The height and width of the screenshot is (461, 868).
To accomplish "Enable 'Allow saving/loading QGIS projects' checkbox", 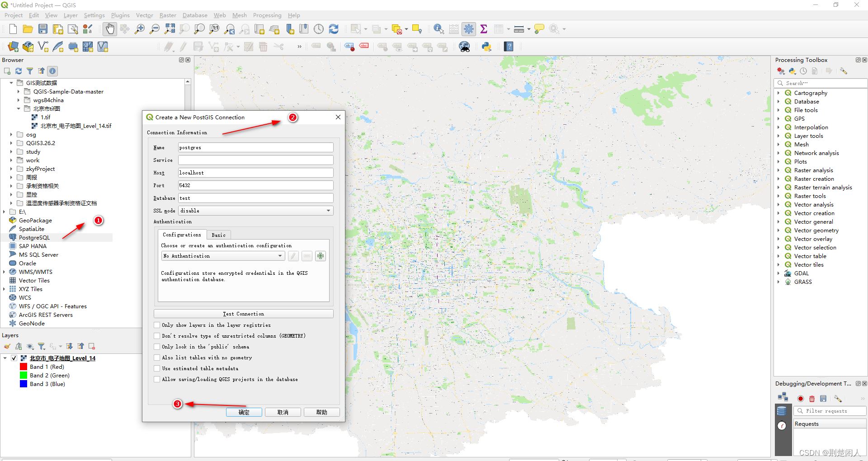I will (x=157, y=379).
